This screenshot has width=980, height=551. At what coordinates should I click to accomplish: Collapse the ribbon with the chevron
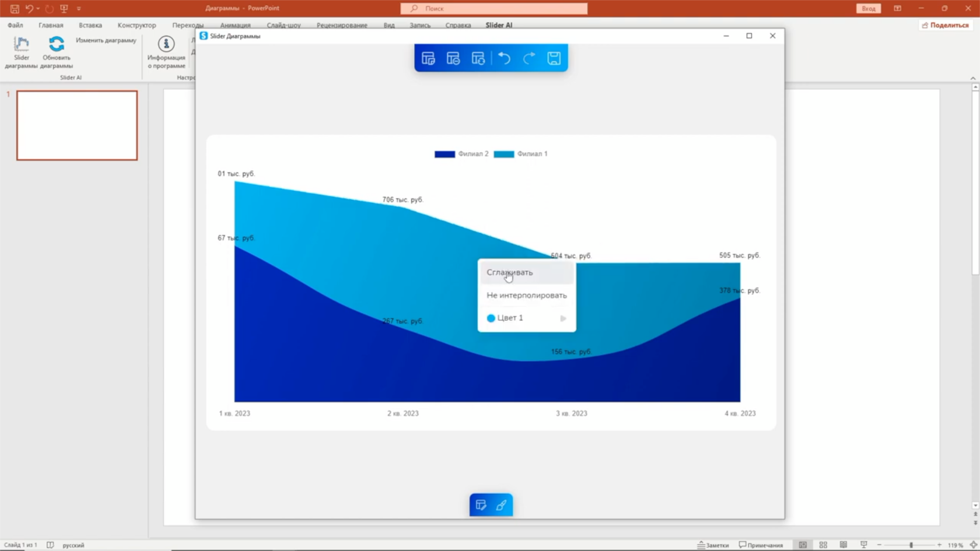click(972, 78)
